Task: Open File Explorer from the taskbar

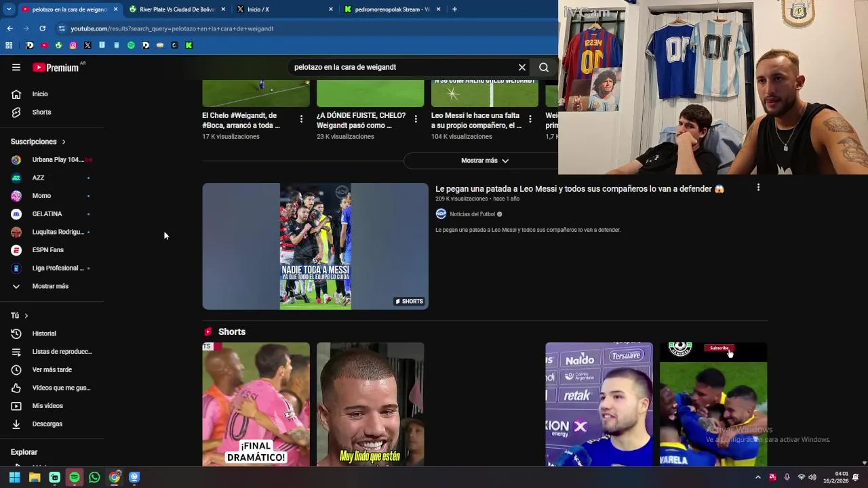Action: 35,477
